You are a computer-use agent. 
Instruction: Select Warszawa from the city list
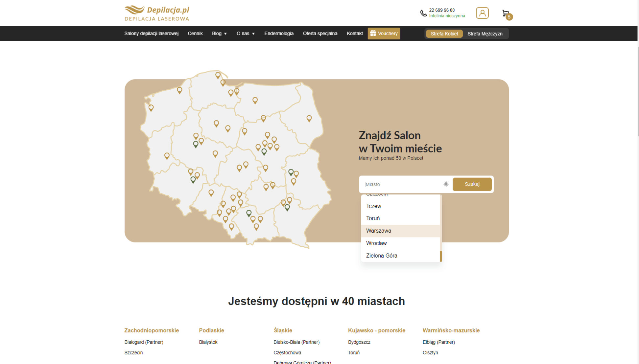[378, 231]
